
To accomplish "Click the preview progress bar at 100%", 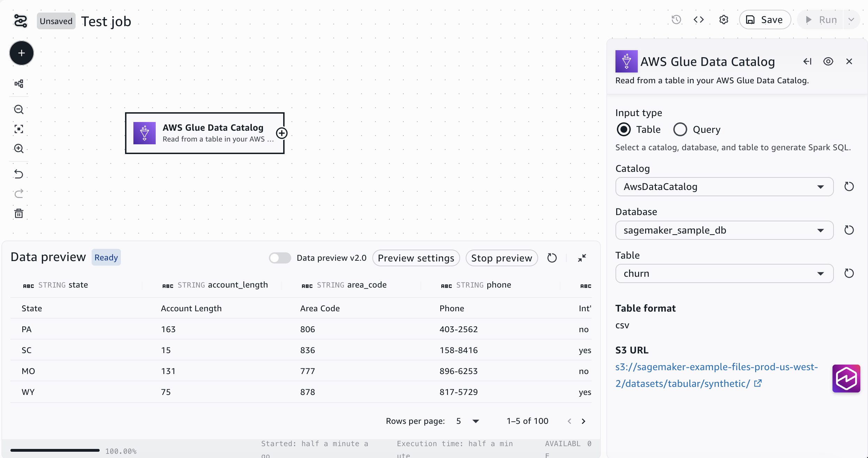I will 55,450.
